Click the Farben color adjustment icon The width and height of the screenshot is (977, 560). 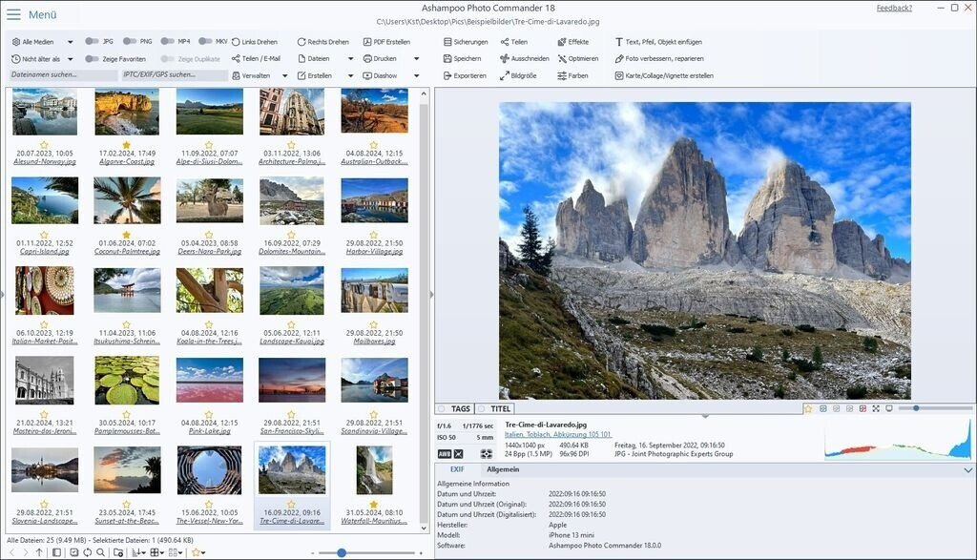(x=562, y=75)
